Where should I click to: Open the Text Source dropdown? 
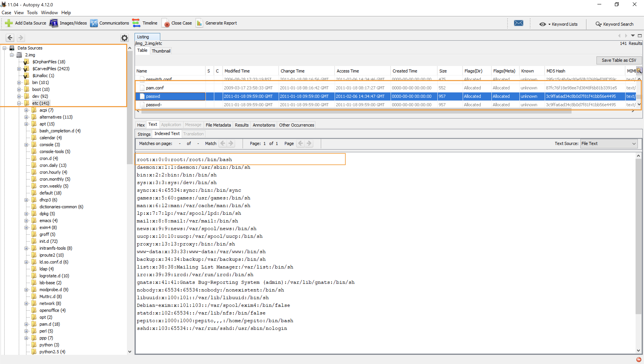pos(609,144)
